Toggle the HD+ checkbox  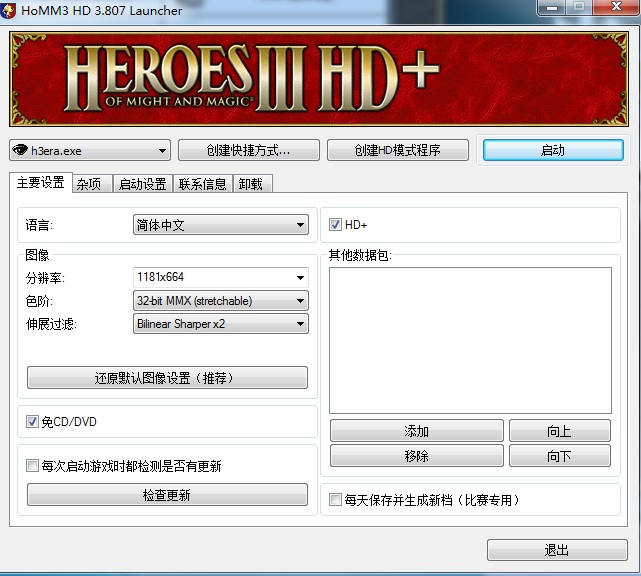[x=335, y=224]
